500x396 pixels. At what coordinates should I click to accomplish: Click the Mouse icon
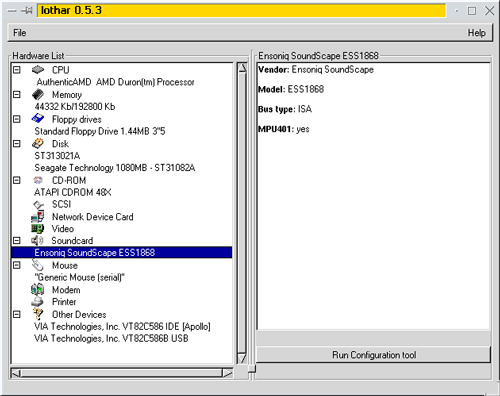[38, 265]
